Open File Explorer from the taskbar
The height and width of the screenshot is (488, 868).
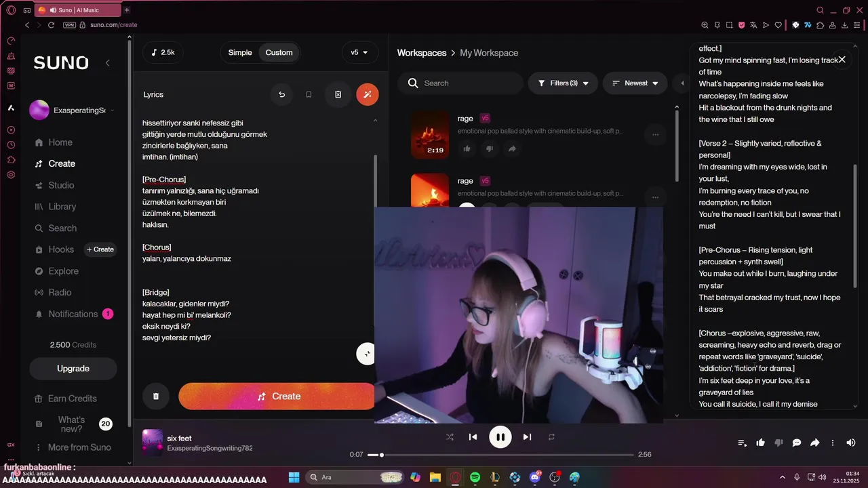click(x=435, y=477)
